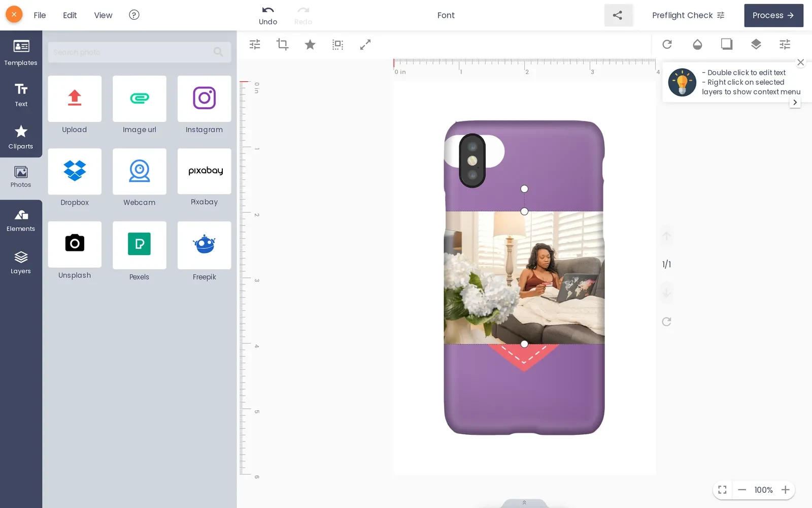This screenshot has height=508, width=812.
Task: Zoom in with the plus button
Action: click(x=786, y=490)
